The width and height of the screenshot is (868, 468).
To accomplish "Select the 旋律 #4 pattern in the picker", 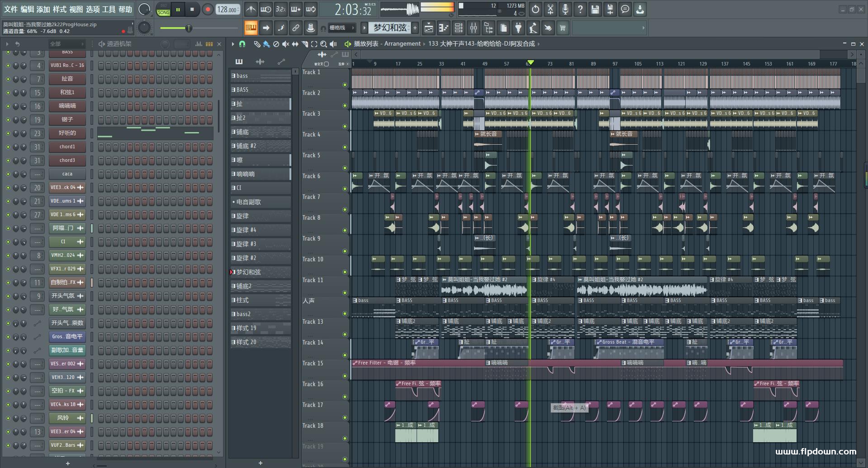I will pos(260,230).
